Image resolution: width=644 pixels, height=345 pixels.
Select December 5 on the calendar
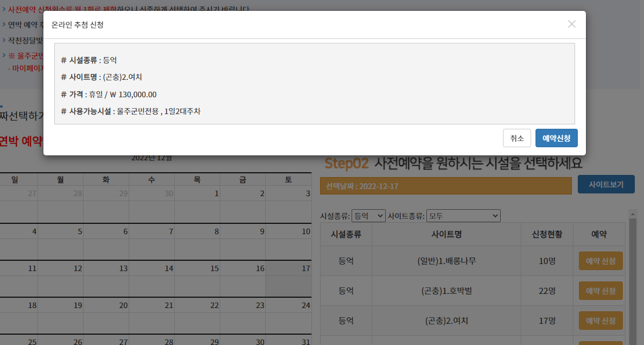pyautogui.click(x=60, y=241)
